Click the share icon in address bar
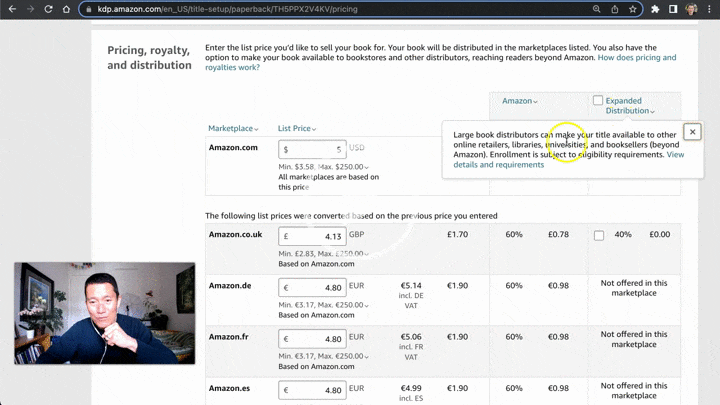The height and width of the screenshot is (405, 720). 615,9
